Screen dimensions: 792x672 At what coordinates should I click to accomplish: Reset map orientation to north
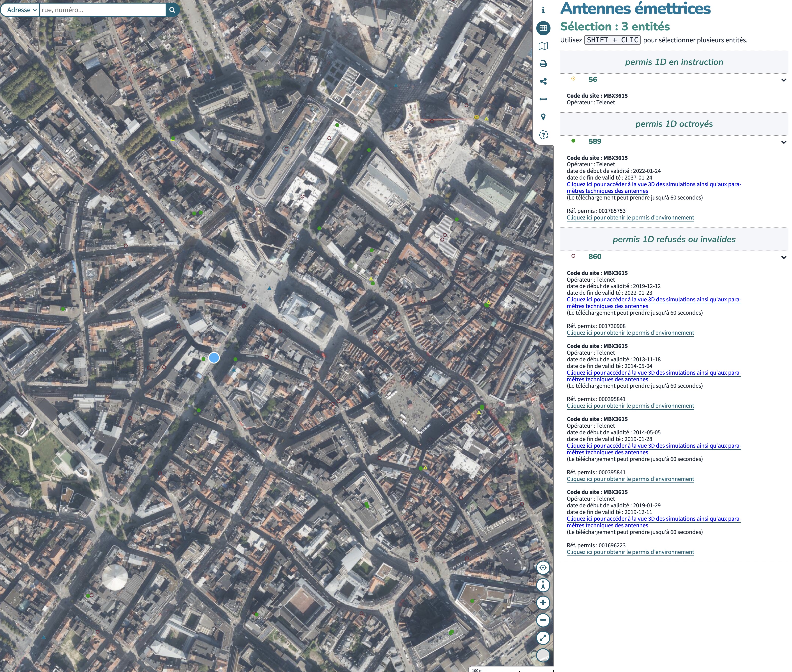point(543,585)
